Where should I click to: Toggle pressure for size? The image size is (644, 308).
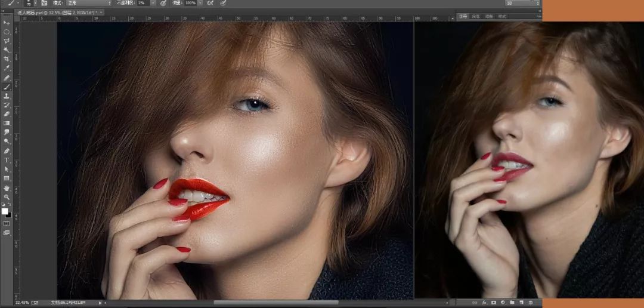point(223,2)
